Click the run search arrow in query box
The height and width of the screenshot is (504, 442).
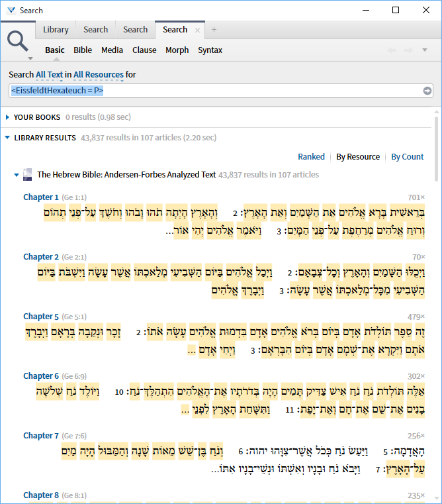[x=427, y=91]
